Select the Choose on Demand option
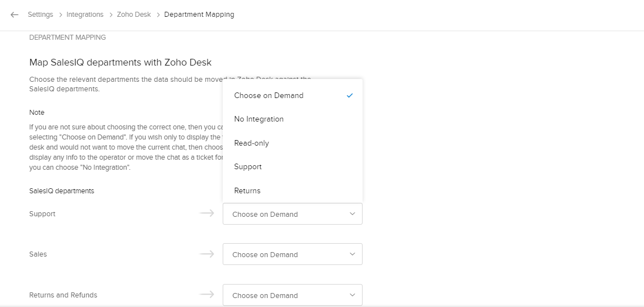This screenshot has width=644, height=307. (x=269, y=96)
